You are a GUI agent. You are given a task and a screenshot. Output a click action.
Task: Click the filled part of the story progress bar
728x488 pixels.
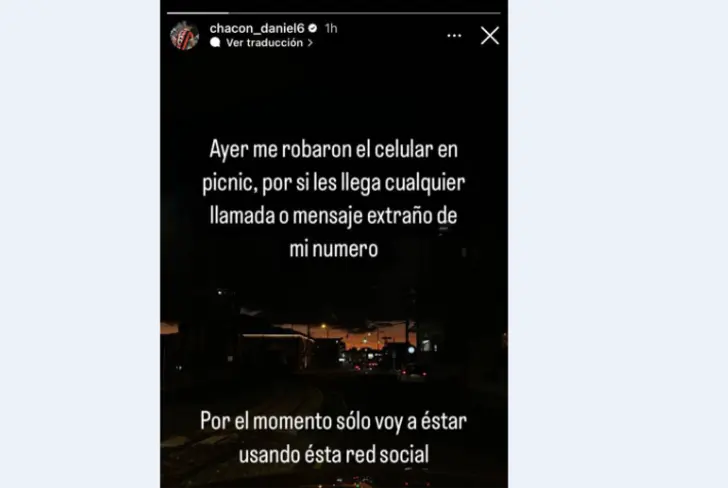[198, 13]
